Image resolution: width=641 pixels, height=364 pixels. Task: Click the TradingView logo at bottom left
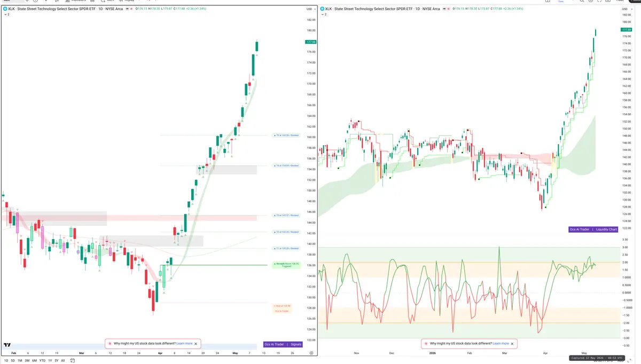[x=7, y=345]
